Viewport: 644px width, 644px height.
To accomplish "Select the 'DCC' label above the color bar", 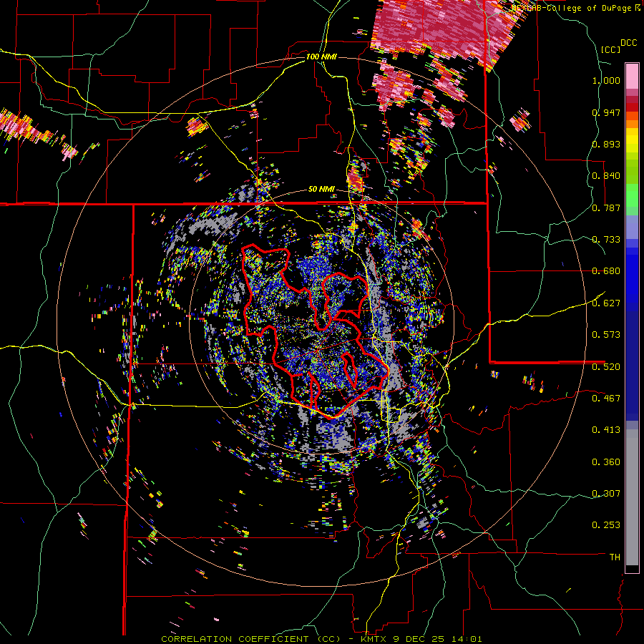I will 629,43.
